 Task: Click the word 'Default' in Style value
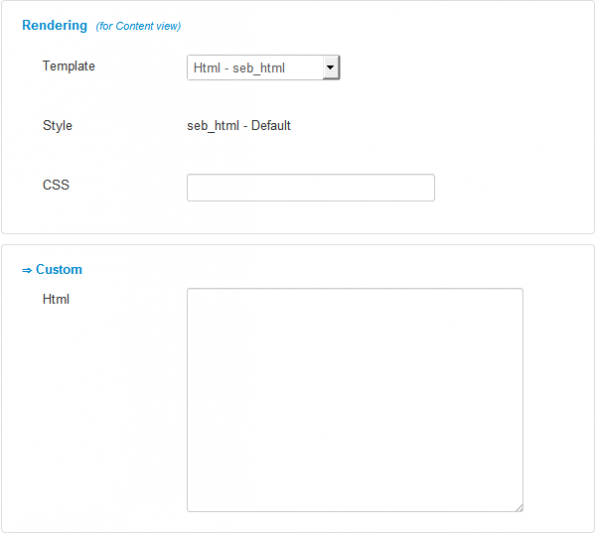(x=271, y=125)
